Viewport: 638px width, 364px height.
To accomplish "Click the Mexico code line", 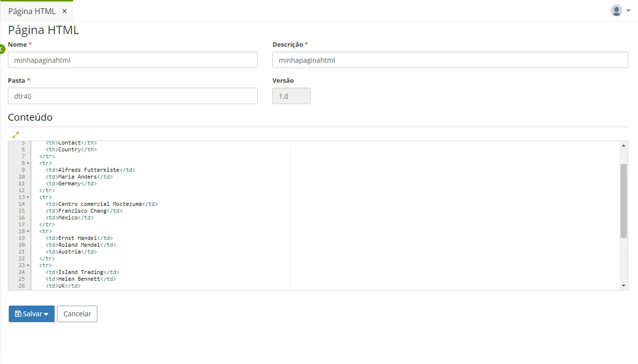I will tap(70, 218).
